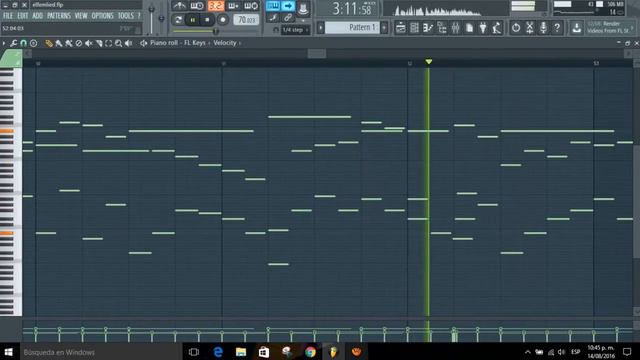Open the OPTIONS menu
The height and width of the screenshot is (360, 640).
(x=102, y=16)
